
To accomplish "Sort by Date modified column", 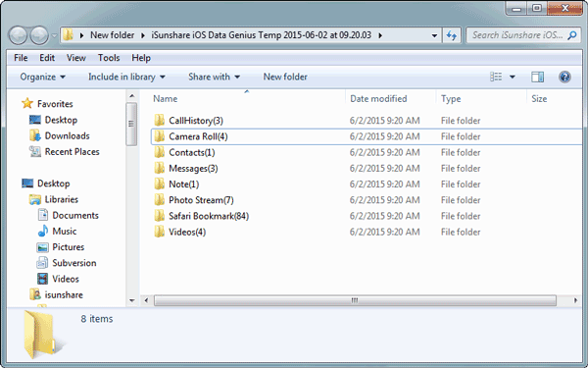I will pos(378,99).
